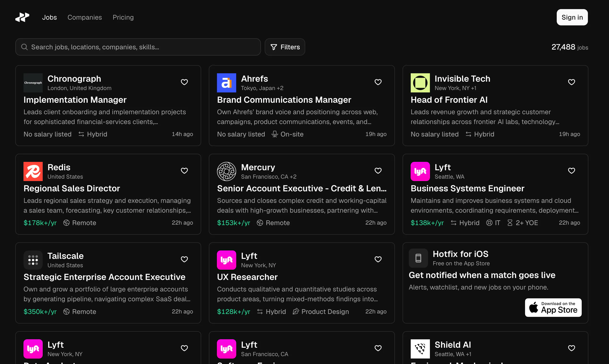
Task: Click the Product Design tag on UX Researcher
Action: coord(321,312)
